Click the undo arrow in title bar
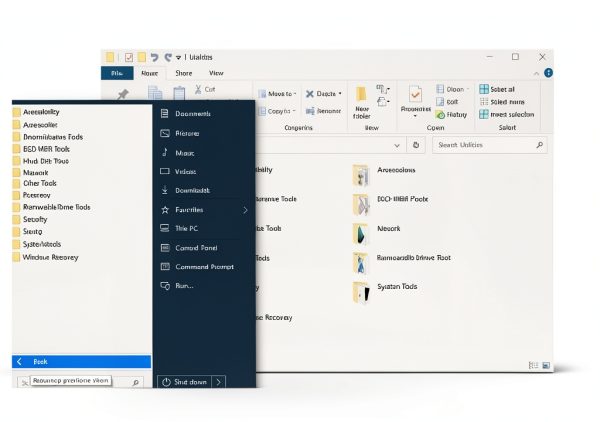Screen dimensions: 600x422 [x=154, y=57]
